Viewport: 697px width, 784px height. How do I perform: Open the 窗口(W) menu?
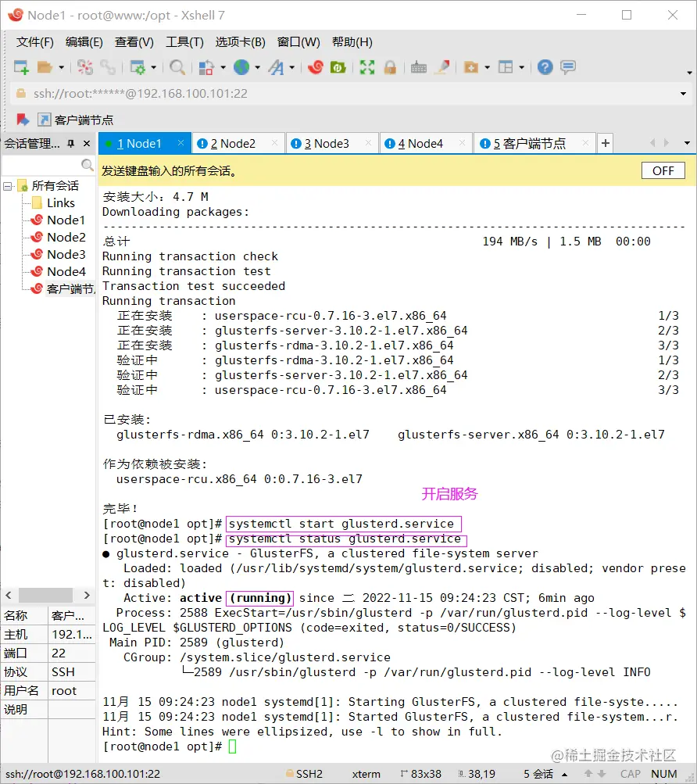pos(298,42)
